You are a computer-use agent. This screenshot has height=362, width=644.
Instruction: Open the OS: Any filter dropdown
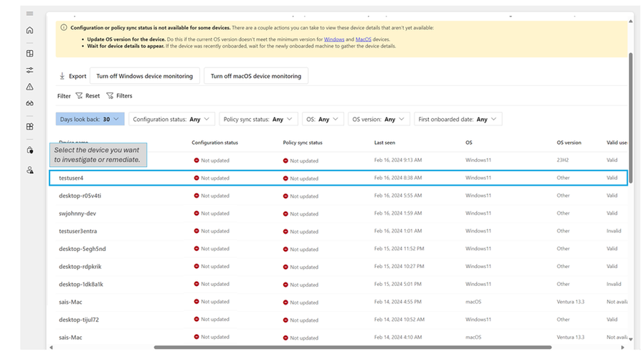coord(323,119)
